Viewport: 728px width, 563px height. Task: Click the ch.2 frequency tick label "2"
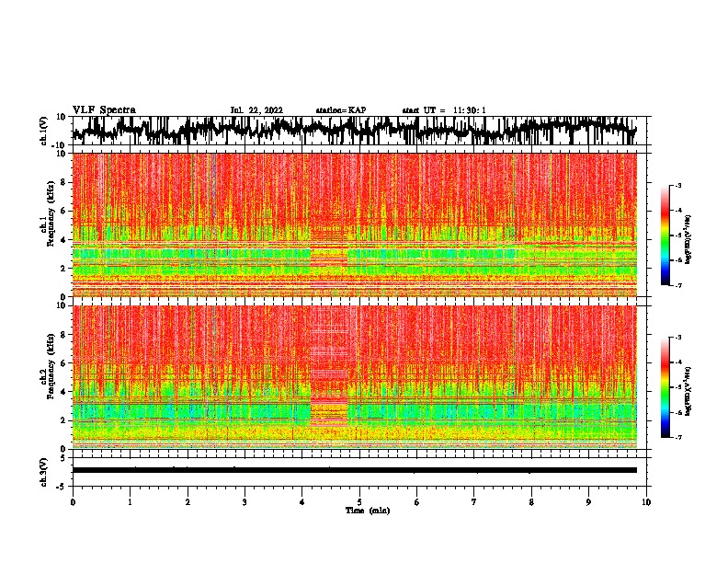[x=63, y=420]
